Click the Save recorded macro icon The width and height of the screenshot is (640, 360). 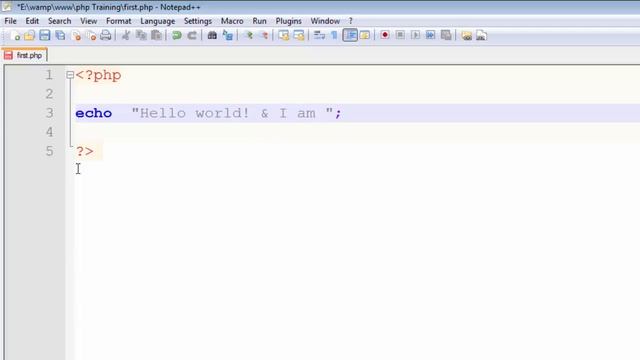pos(446,36)
